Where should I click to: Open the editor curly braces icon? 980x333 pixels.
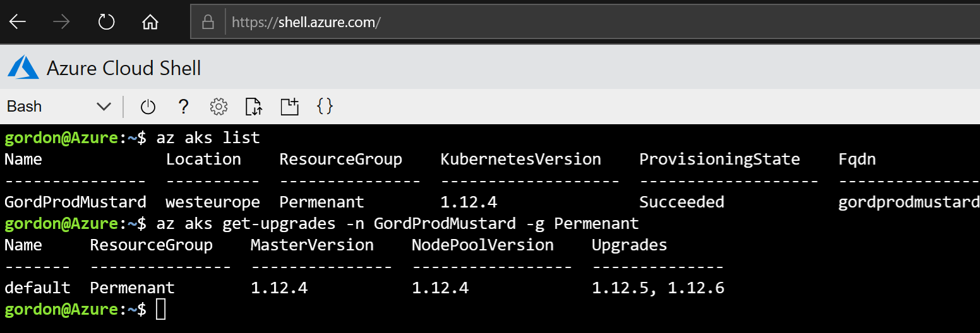coord(325,106)
